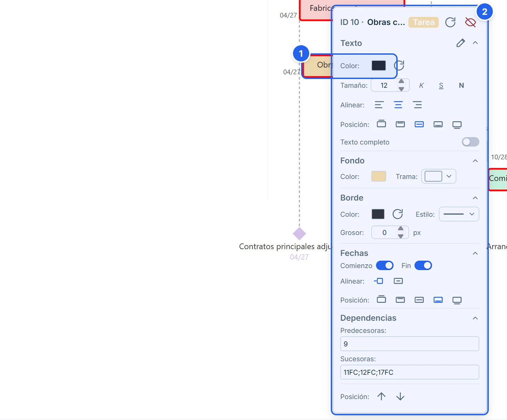Increase the Tamaño font size value
The width and height of the screenshot is (507, 420).
401,81
